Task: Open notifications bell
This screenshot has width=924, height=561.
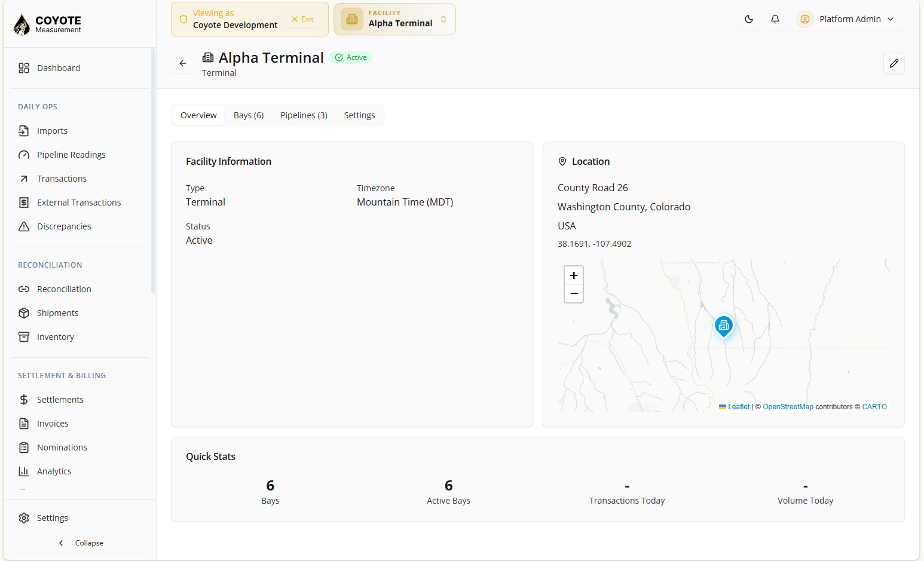Action: click(775, 19)
